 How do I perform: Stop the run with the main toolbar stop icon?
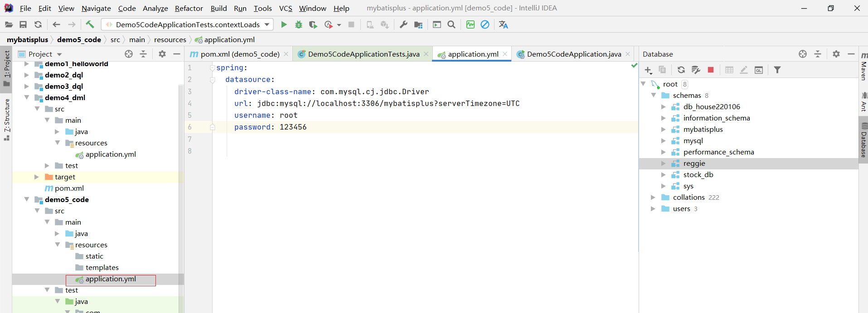pyautogui.click(x=351, y=24)
